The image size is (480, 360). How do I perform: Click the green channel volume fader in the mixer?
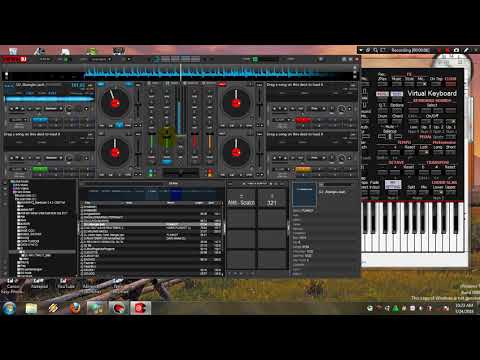[x=152, y=143]
